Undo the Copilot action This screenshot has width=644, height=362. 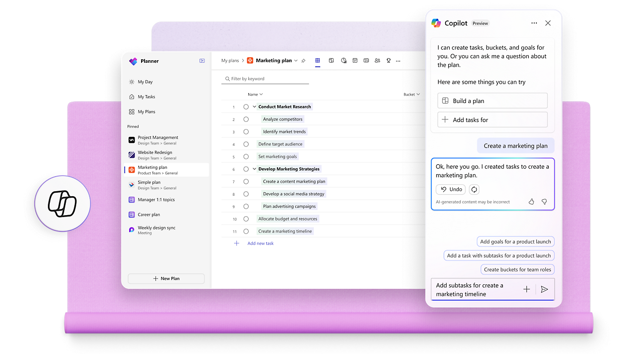[x=451, y=189]
